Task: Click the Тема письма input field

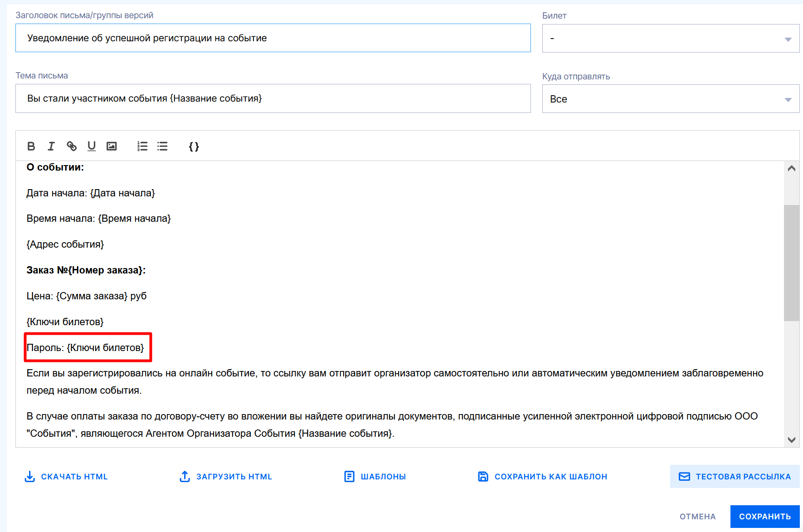Action: coord(273,98)
